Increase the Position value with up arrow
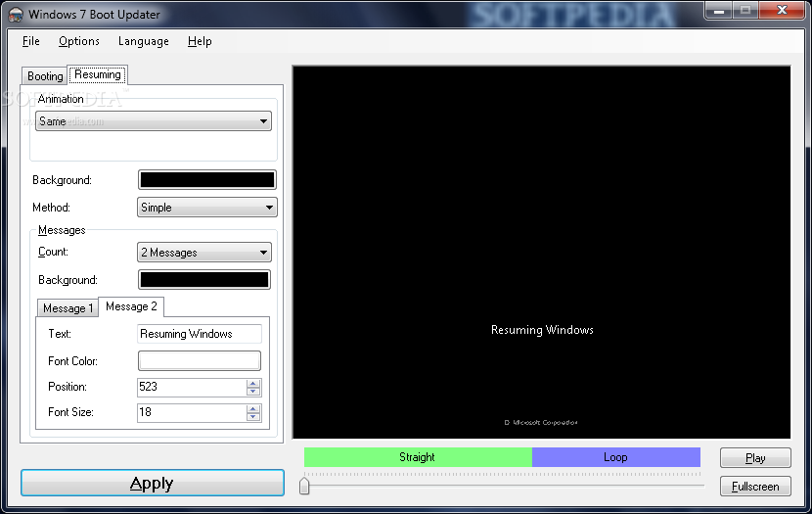The width and height of the screenshot is (812, 514). 253,384
